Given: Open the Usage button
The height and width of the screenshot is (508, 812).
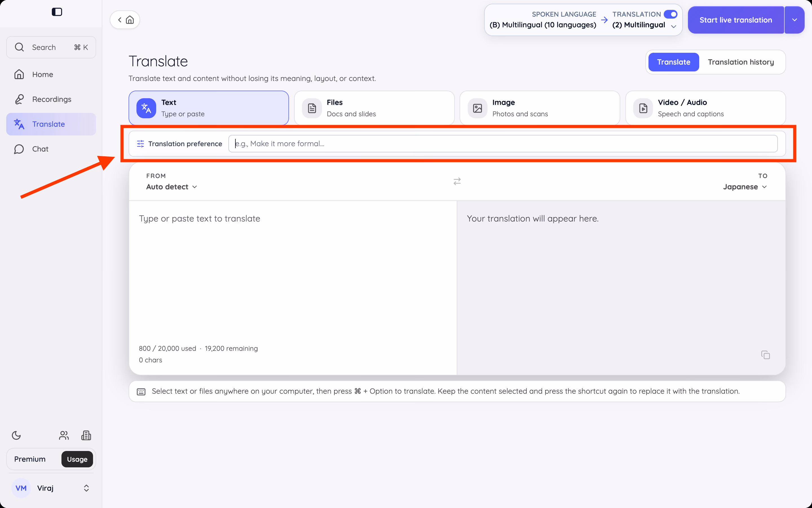Looking at the screenshot, I should tap(77, 459).
